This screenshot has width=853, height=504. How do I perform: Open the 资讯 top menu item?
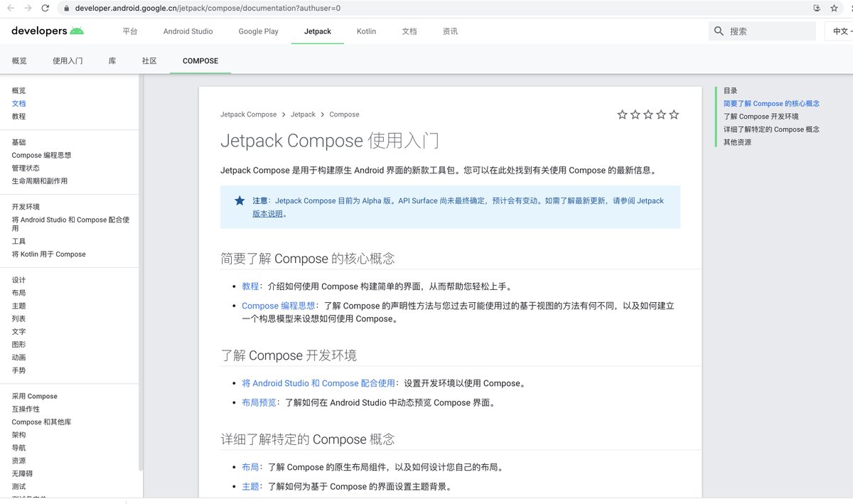[x=450, y=31]
